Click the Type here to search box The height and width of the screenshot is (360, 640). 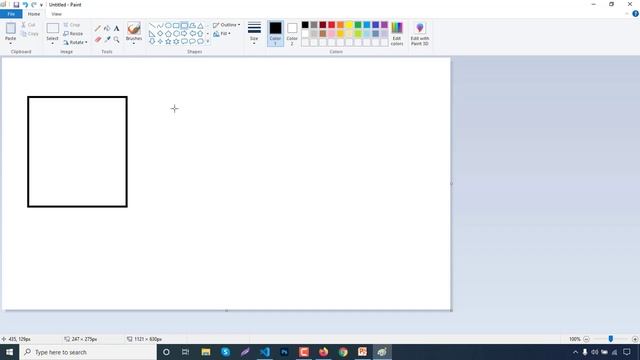[88, 352]
